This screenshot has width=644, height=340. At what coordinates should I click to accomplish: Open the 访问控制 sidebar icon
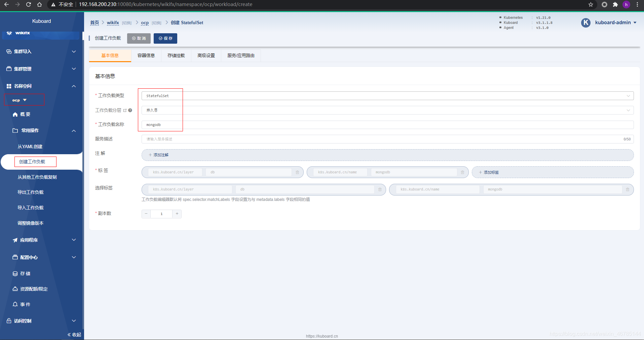click(9, 321)
